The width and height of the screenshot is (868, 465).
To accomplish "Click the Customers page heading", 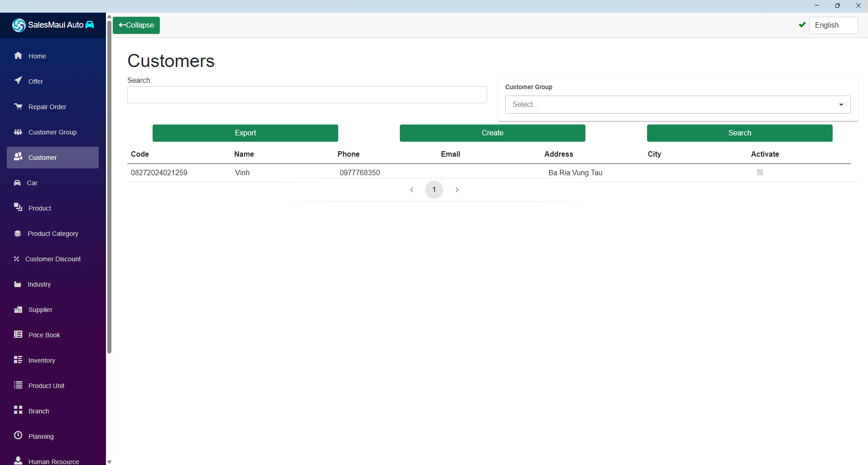I will [171, 61].
